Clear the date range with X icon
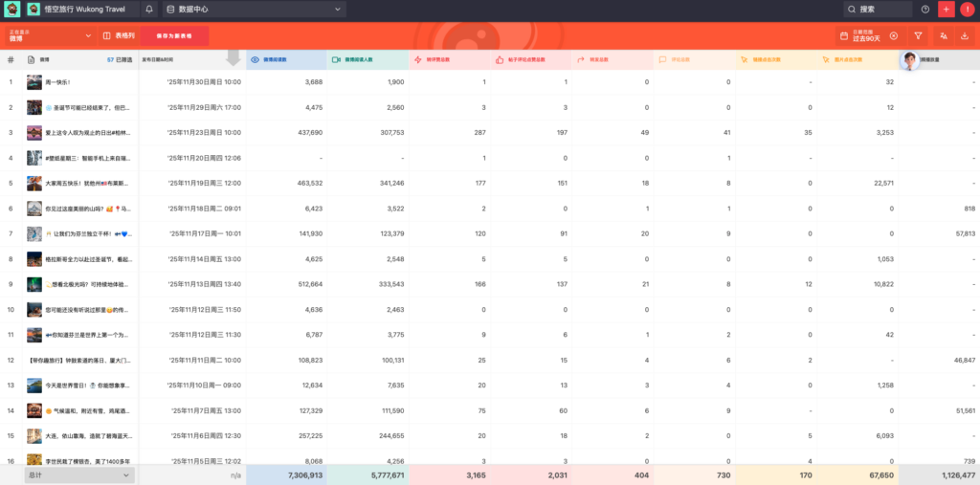 (x=893, y=35)
